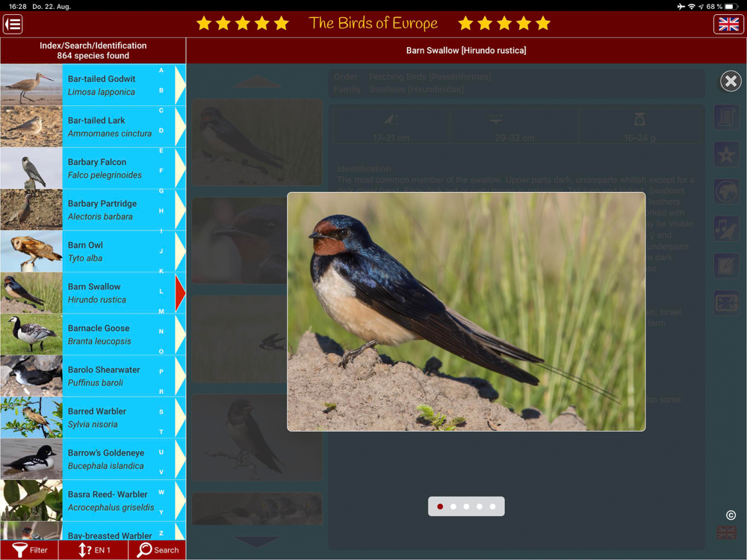
Task: Expand the Barbary Partridge arrow
Action: [x=180, y=210]
